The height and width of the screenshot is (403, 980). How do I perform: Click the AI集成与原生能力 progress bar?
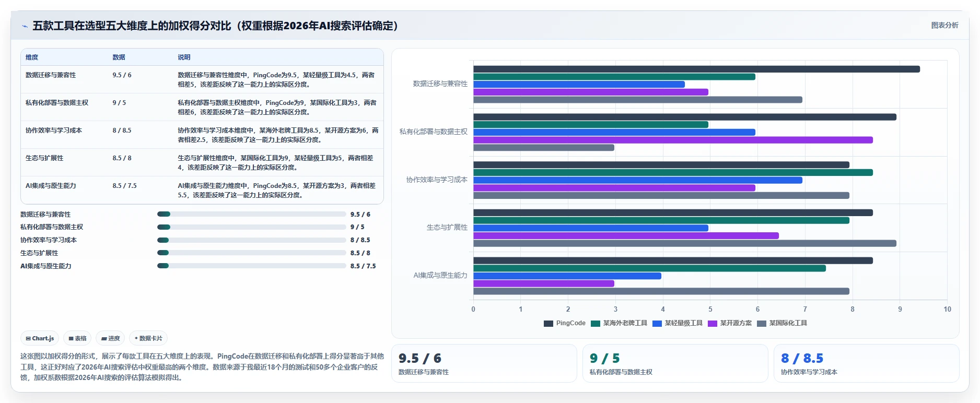click(251, 266)
